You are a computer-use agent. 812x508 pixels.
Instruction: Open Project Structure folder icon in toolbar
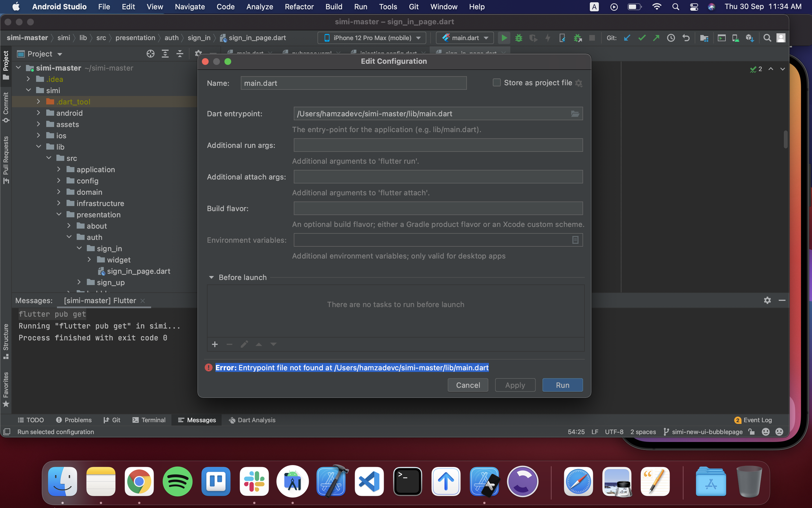pos(704,38)
